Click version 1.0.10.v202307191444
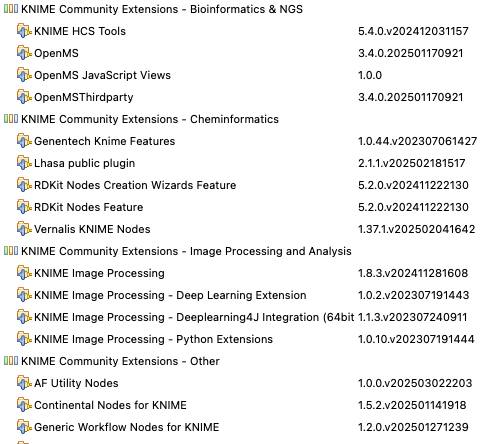 416,339
